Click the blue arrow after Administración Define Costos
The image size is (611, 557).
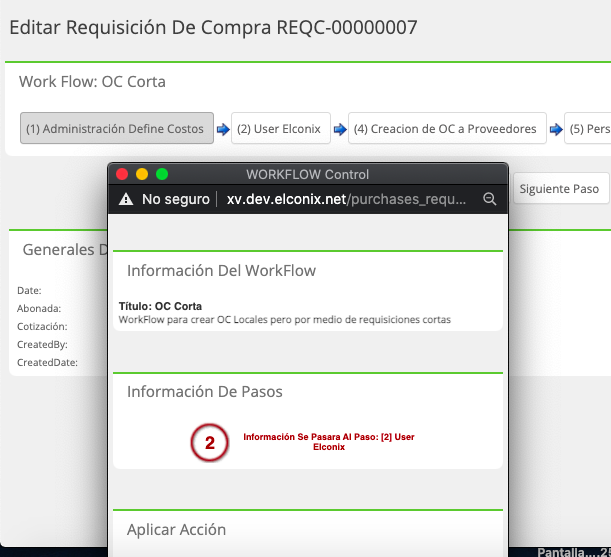223,129
